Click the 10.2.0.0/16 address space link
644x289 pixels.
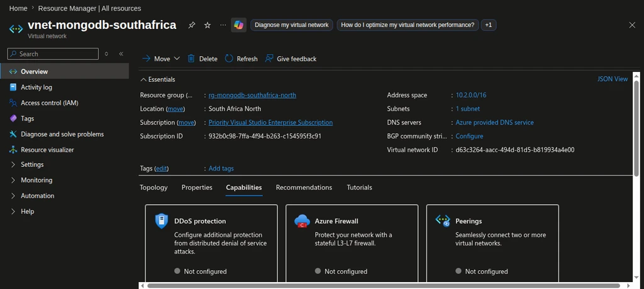click(x=471, y=95)
